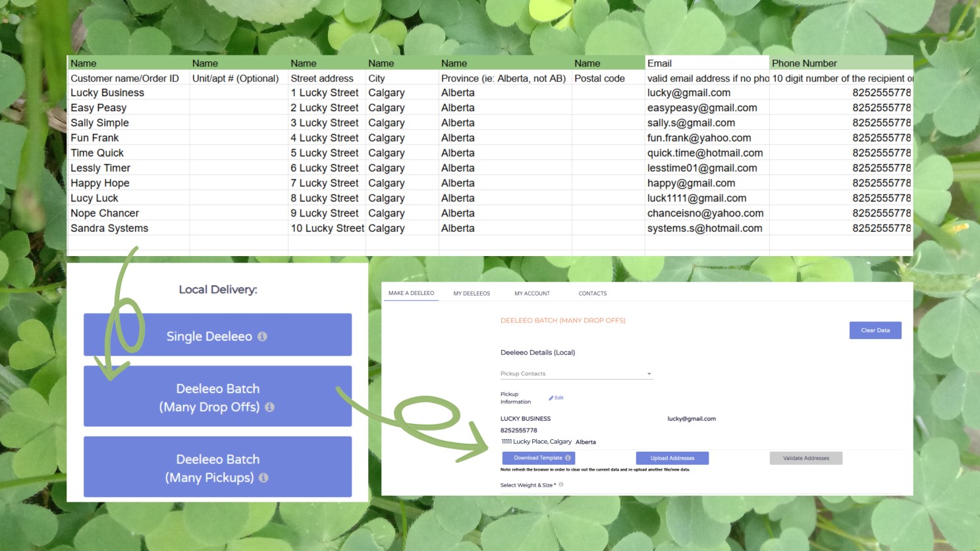Select the fun.frank@yahoo.com cell

[707, 138]
